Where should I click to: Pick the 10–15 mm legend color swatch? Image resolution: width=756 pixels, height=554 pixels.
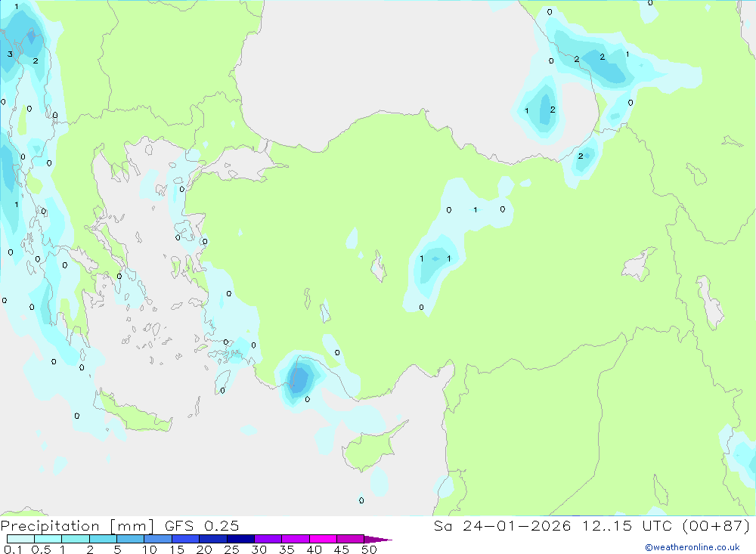(158, 539)
